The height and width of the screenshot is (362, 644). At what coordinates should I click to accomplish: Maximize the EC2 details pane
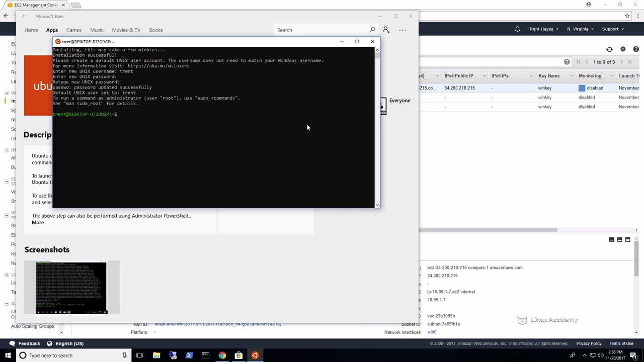[x=628, y=240]
